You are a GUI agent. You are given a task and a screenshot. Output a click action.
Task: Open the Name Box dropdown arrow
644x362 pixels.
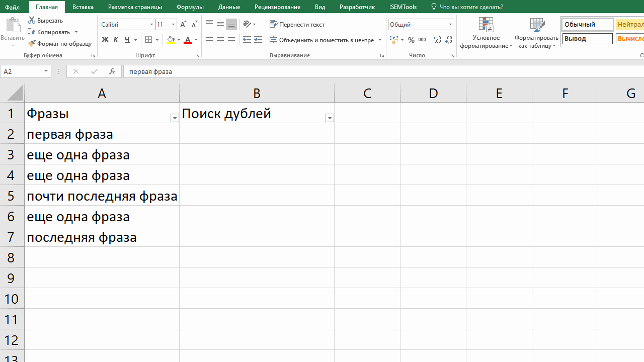46,71
